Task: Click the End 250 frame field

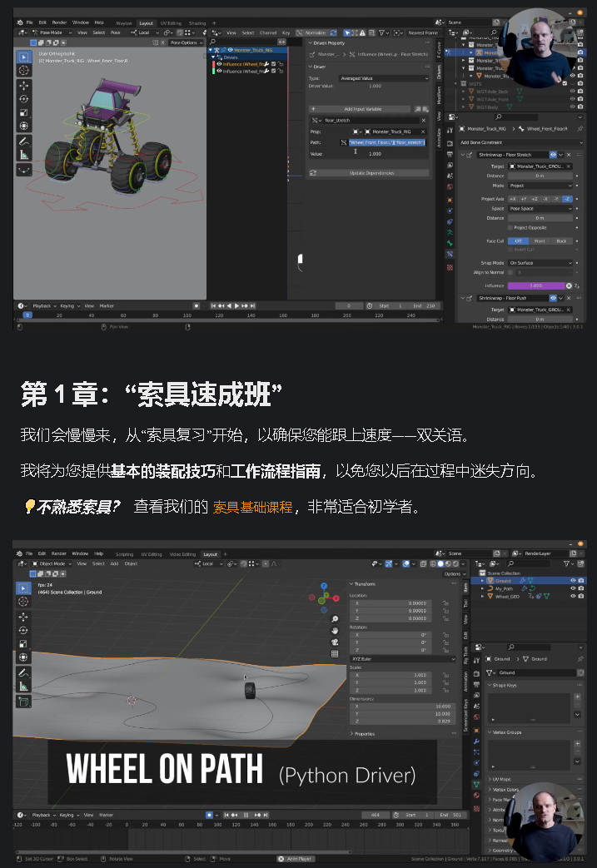Action: pos(424,305)
